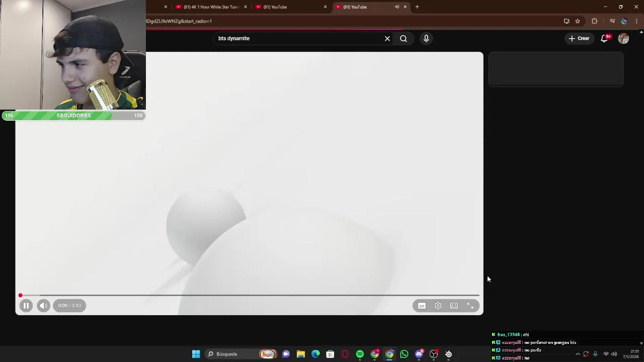
Task: Click the system tray microphone icon
Action: point(595,354)
